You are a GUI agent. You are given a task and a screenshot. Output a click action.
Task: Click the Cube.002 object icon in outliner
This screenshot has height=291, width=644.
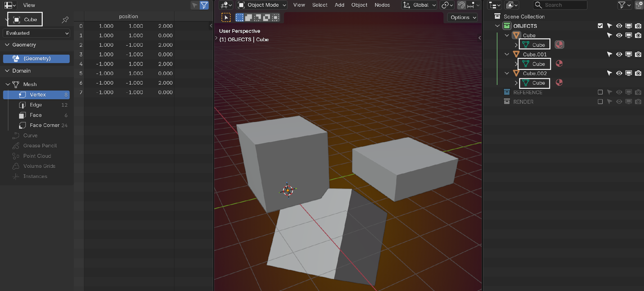[x=516, y=73]
